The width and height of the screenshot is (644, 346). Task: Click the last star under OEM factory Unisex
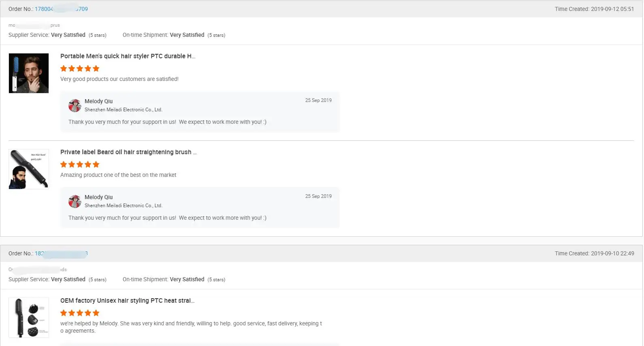click(96, 313)
